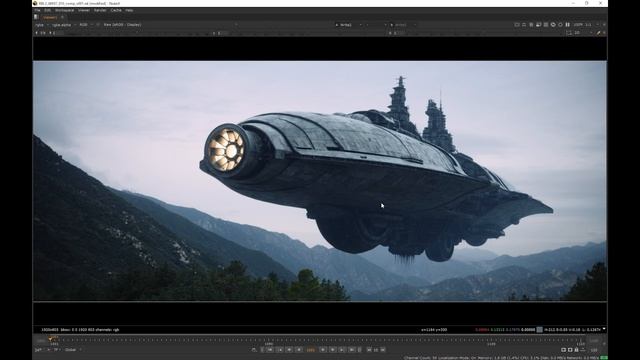Open the TF playback mode dropdown
640x360 pixels.
click(57, 350)
